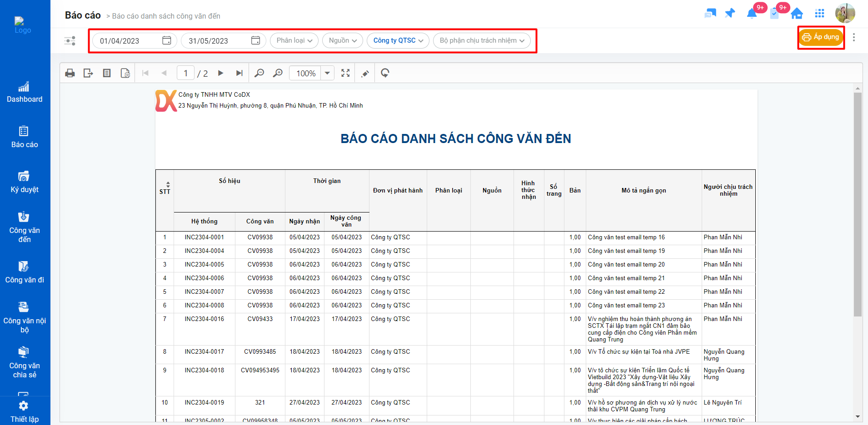Click the 100% zoom value field

pyautogui.click(x=305, y=73)
